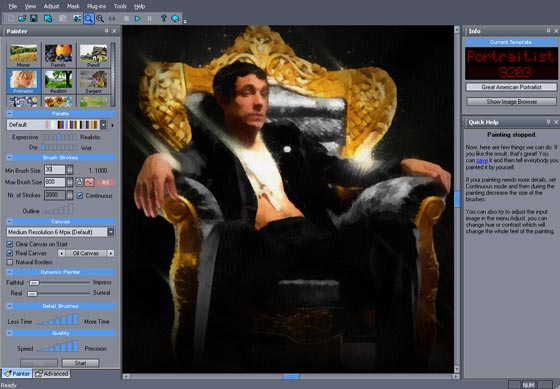This screenshot has width=560, height=389.
Task: Collapse the Dynamic Painter section
Action: pyautogui.click(x=10, y=272)
